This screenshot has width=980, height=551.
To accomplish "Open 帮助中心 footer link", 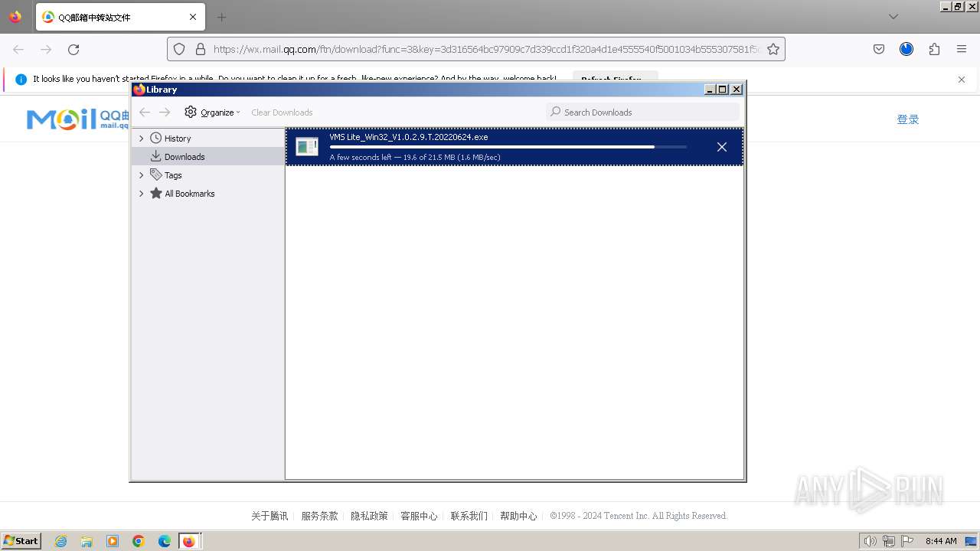I will tap(518, 516).
